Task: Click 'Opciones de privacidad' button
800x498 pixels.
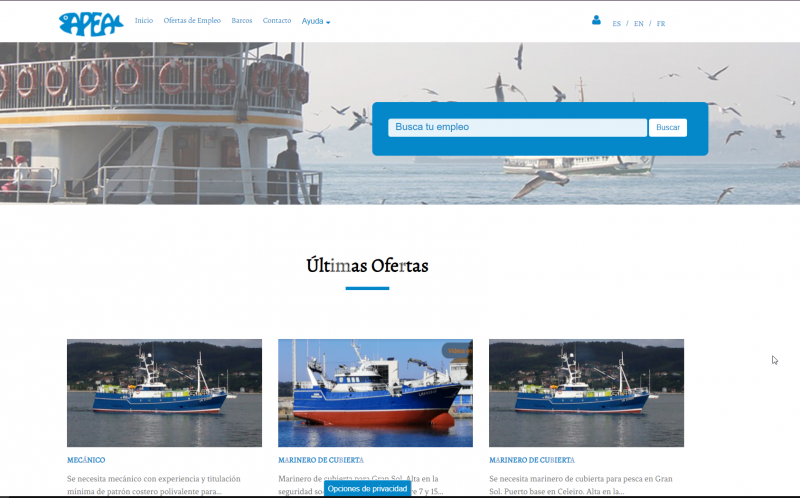Action: pos(367,489)
